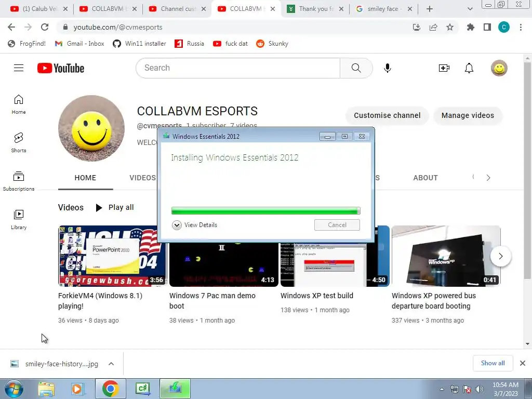
Task: Open the account avatar menu
Action: [x=499, y=68]
